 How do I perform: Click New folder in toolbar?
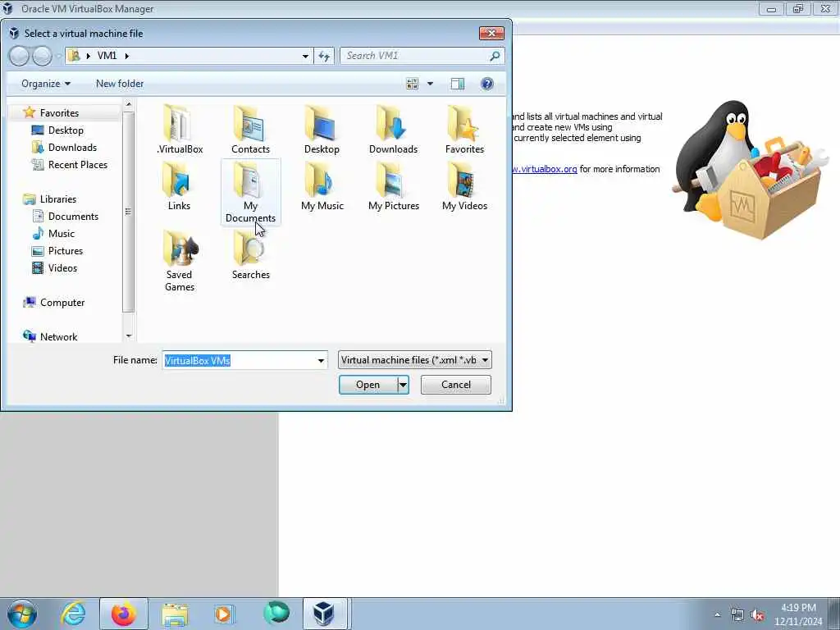[x=120, y=84]
